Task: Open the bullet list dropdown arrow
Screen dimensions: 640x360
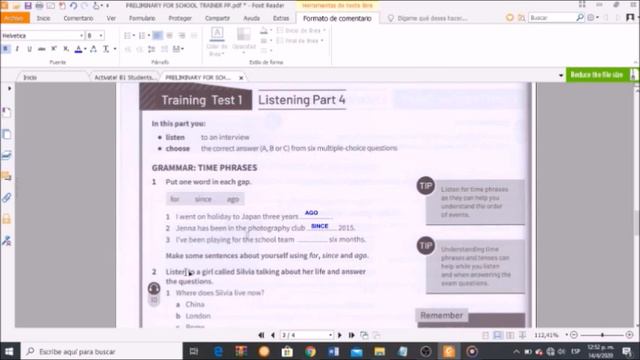Action: (x=134, y=36)
